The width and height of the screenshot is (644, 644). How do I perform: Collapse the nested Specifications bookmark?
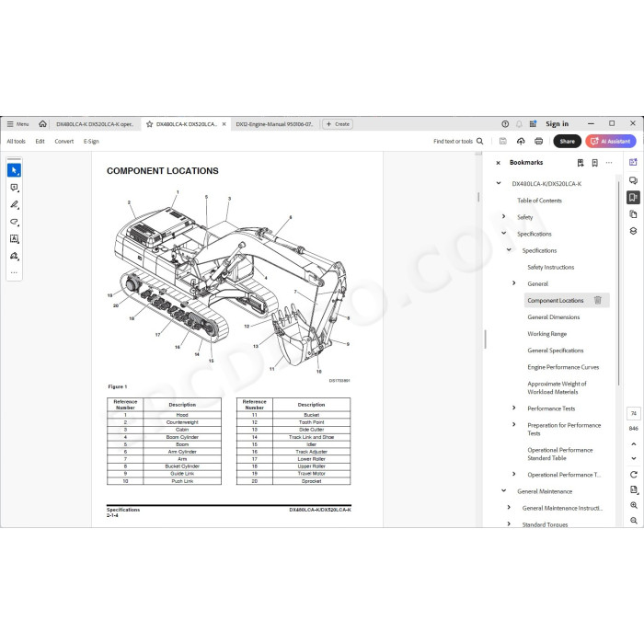coord(509,249)
